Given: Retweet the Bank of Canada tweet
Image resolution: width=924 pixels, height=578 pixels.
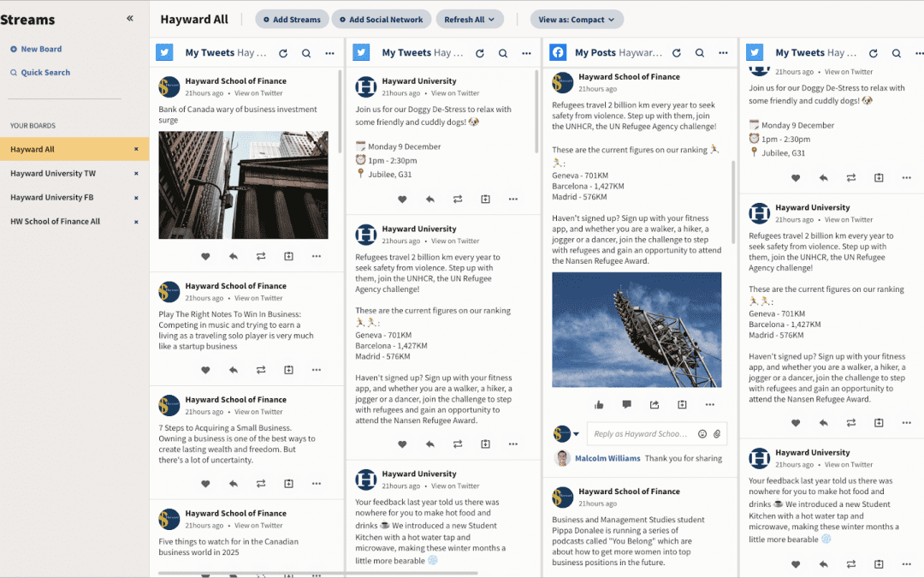Looking at the screenshot, I should (261, 256).
